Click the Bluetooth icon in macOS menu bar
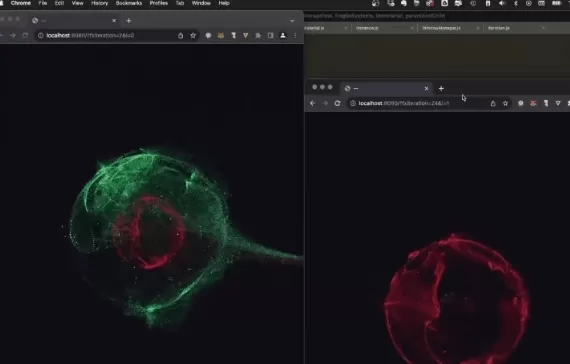This screenshot has height=364, width=570. (515, 3)
